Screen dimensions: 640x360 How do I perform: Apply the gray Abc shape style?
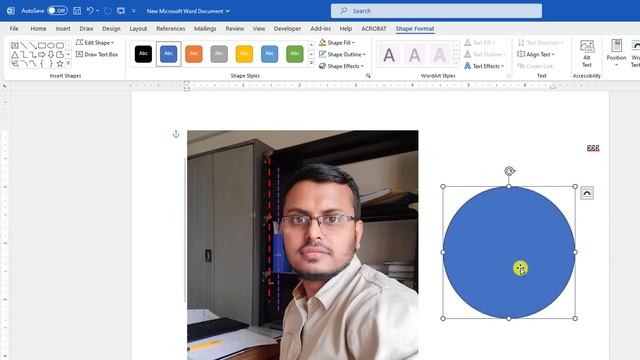(x=219, y=54)
